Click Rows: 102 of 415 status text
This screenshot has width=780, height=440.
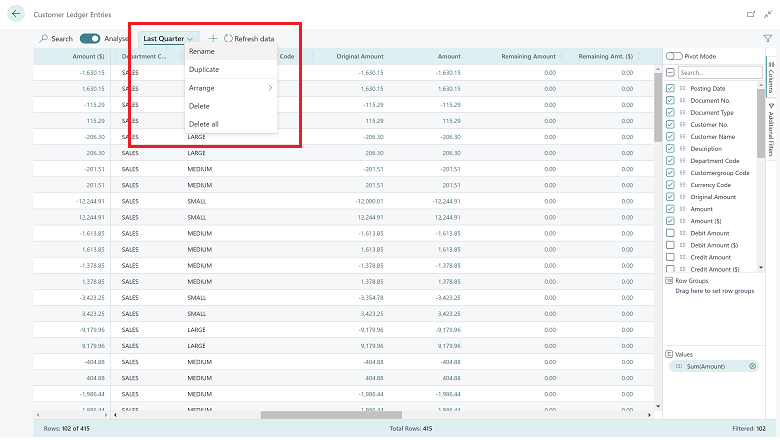tap(66, 429)
